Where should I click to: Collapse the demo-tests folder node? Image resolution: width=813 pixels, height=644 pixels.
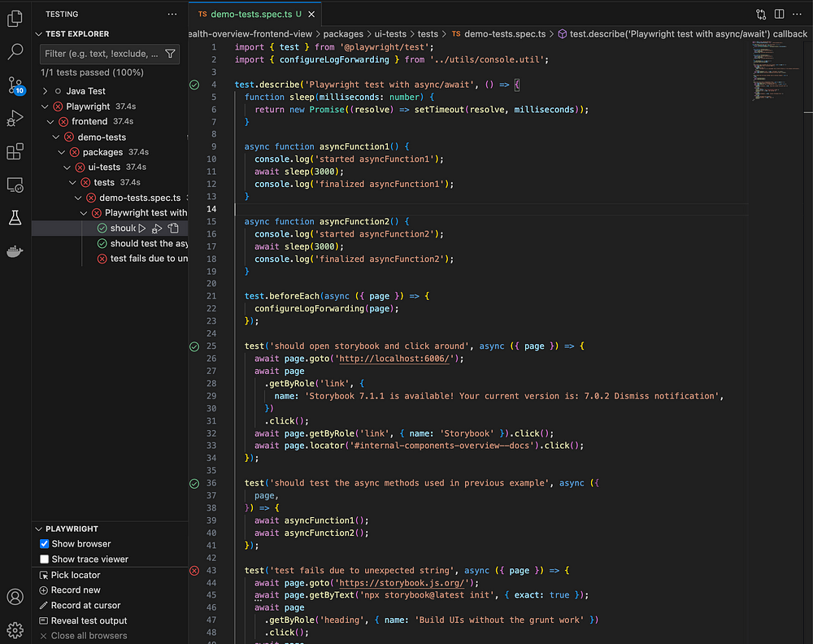click(56, 137)
